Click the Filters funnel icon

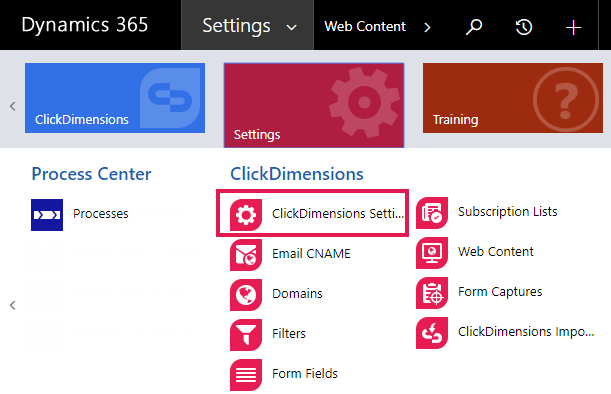coord(245,335)
